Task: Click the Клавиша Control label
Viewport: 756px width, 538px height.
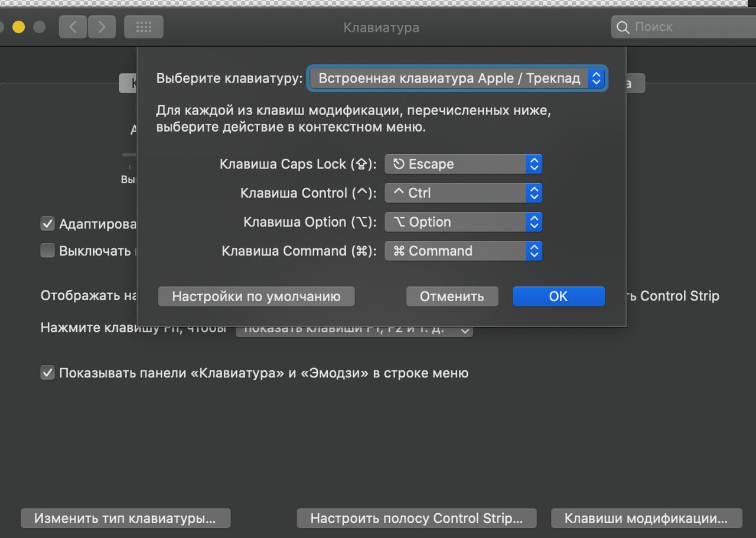Action: 309,193
